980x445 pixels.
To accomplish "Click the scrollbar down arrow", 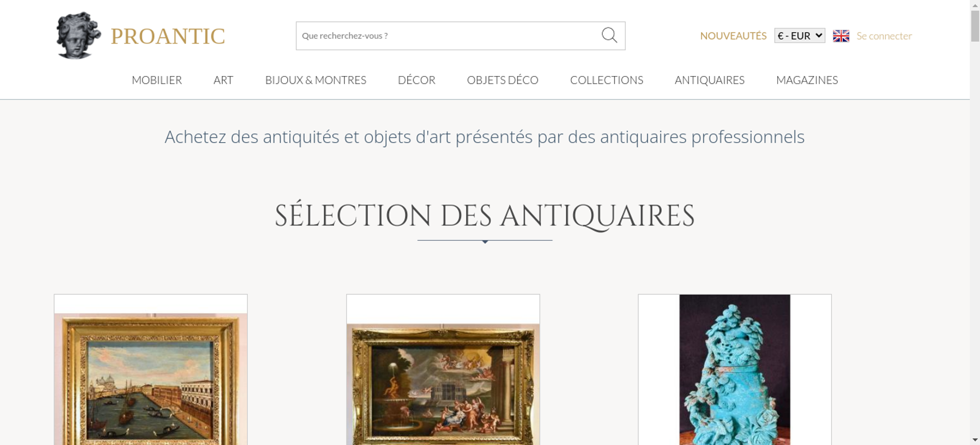I will (x=975, y=440).
